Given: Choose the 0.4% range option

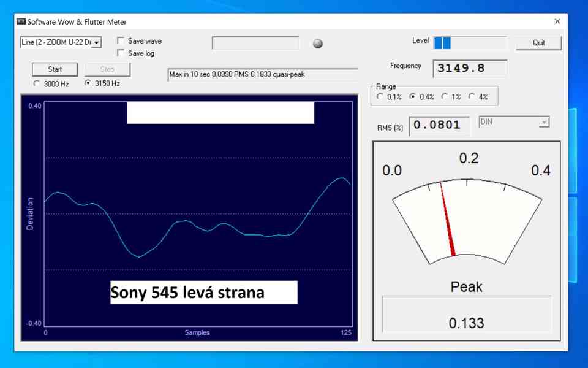Looking at the screenshot, I should 412,97.
